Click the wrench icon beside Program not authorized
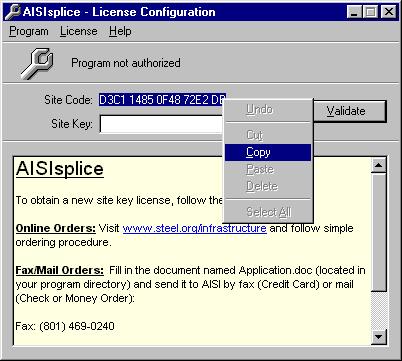This screenshot has width=402, height=361. click(37, 63)
